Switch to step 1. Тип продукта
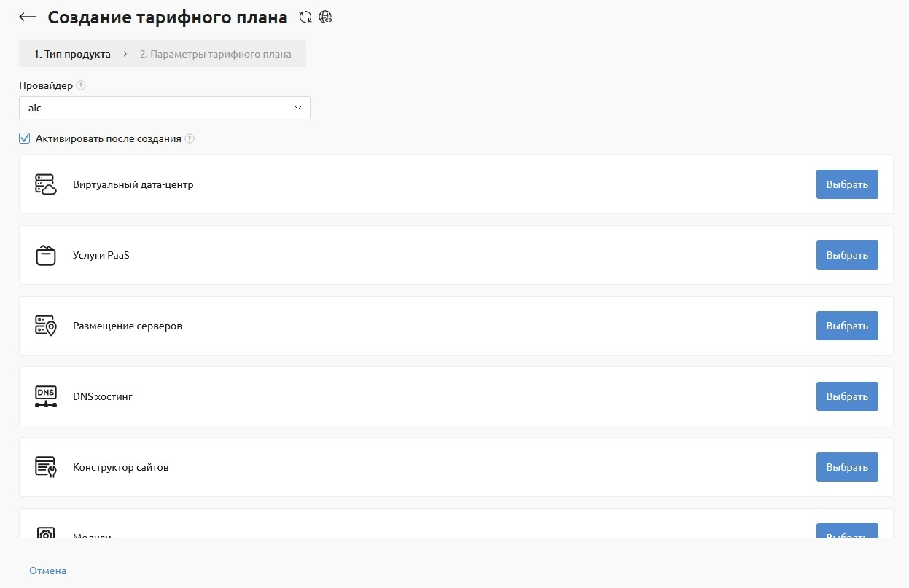Viewport: 909px width, 588px height. click(72, 54)
